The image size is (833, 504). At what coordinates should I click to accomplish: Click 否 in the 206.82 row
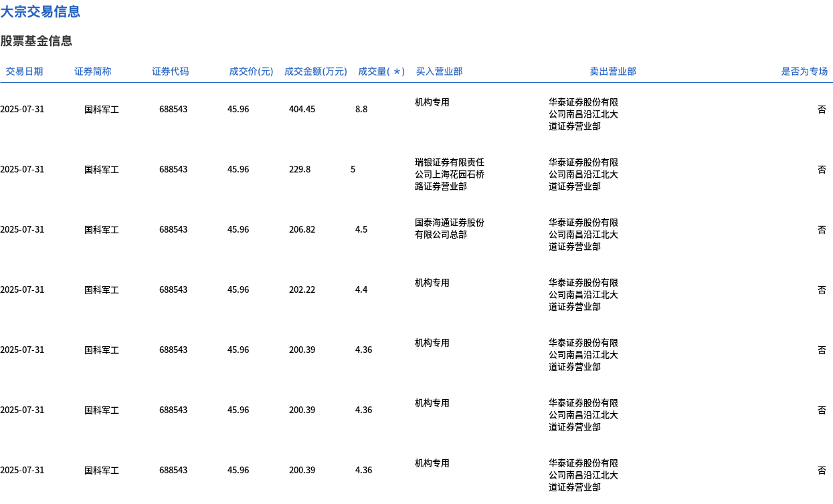pyautogui.click(x=822, y=229)
